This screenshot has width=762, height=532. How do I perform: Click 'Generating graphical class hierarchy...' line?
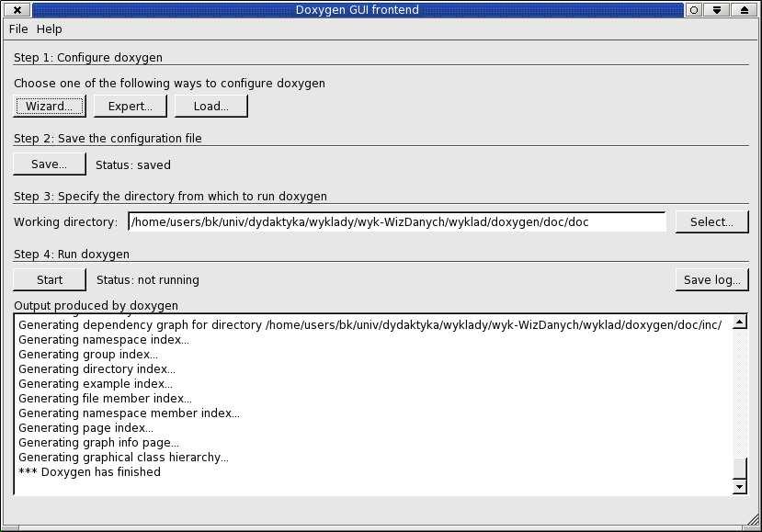123,458
